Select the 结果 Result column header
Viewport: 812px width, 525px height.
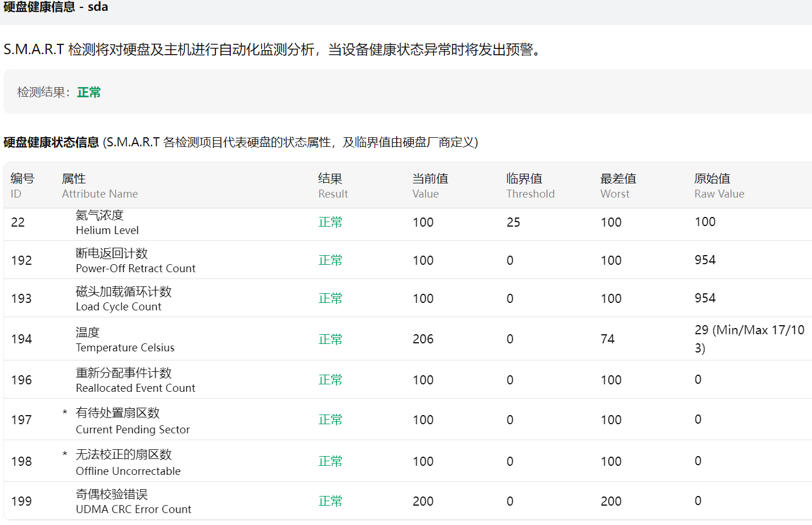pos(333,186)
